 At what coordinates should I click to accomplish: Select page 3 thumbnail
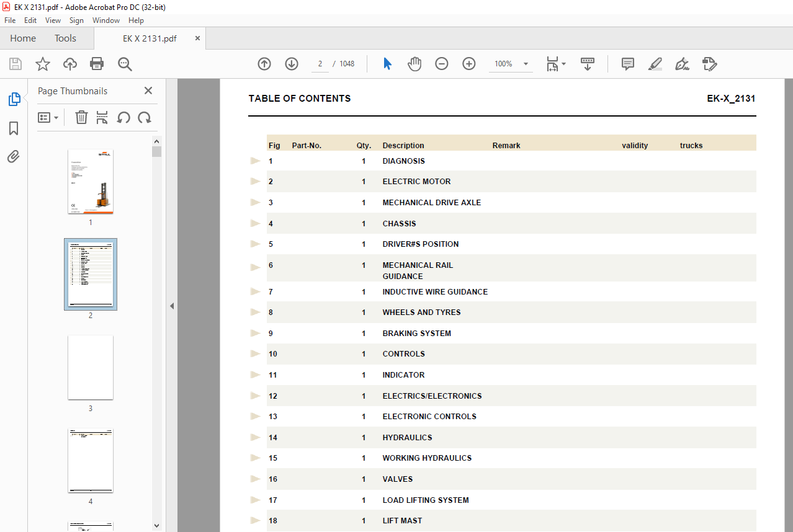click(91, 368)
